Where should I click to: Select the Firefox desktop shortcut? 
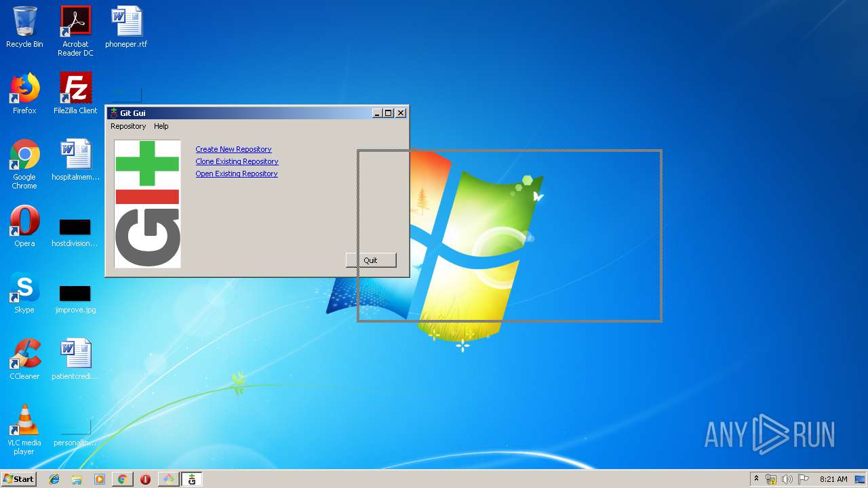(24, 94)
